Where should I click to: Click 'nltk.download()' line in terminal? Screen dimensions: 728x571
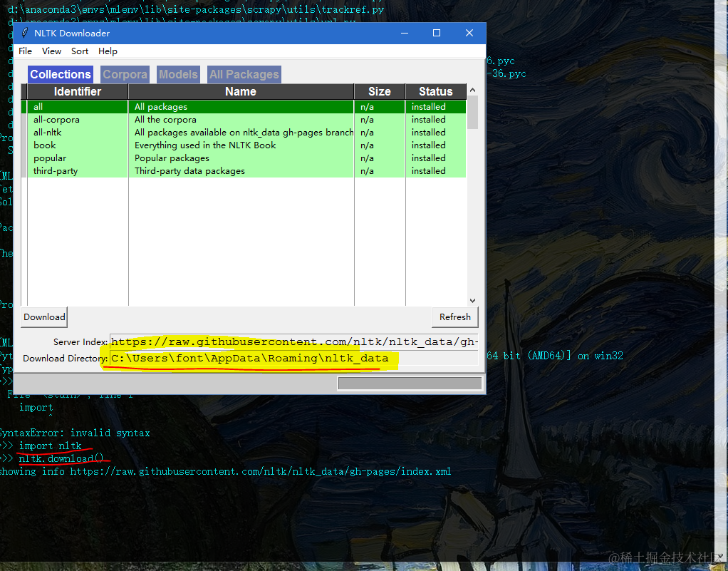click(61, 458)
